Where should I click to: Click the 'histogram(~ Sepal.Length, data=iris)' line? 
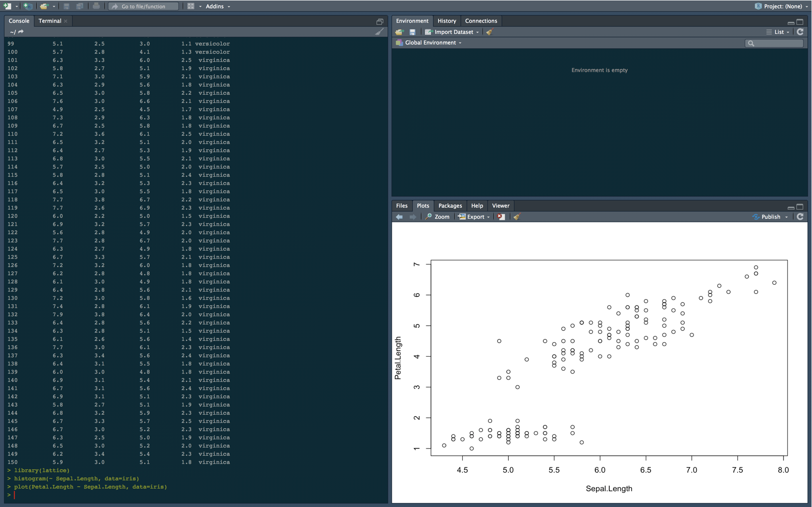(x=76, y=478)
